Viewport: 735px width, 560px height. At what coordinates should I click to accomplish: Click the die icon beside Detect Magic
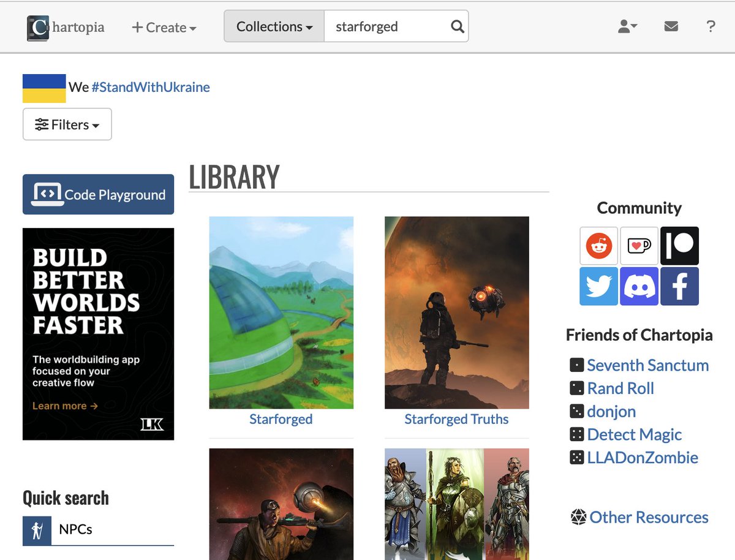(576, 434)
